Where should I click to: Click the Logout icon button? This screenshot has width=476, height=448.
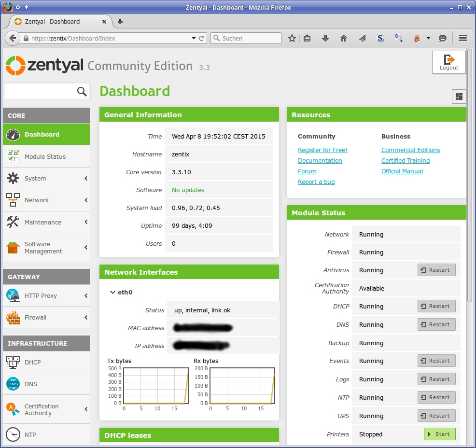448,62
